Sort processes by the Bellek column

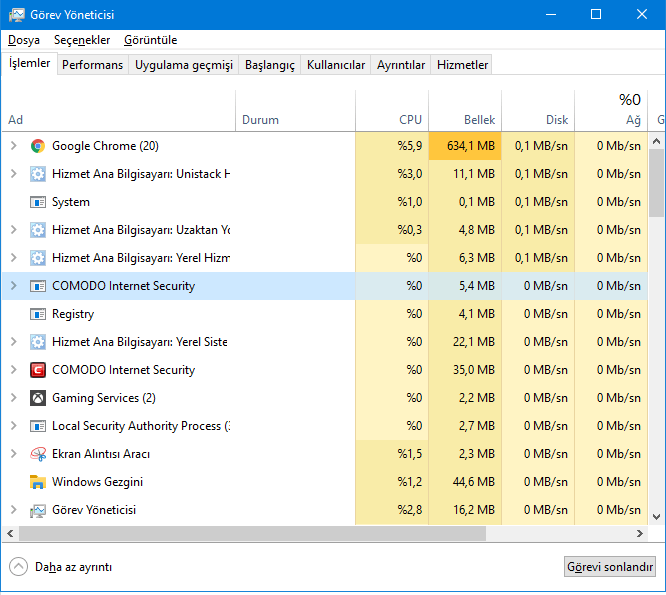pos(479,120)
